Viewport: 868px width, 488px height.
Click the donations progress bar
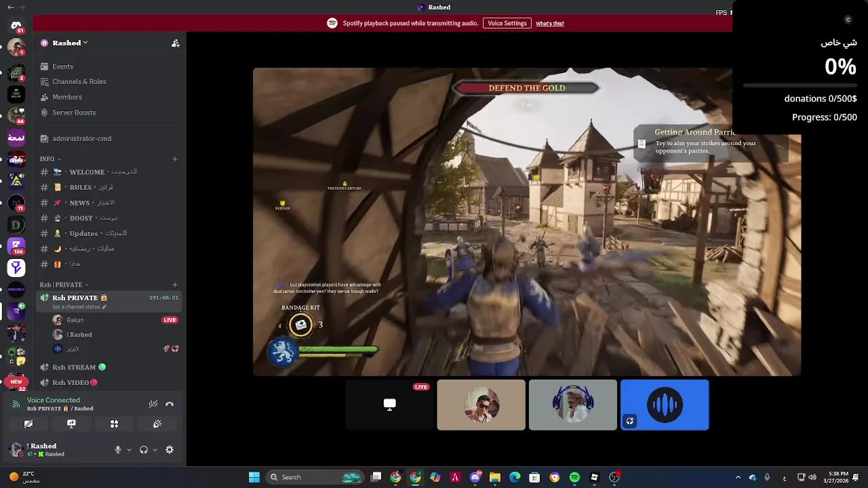pyautogui.click(x=800, y=85)
